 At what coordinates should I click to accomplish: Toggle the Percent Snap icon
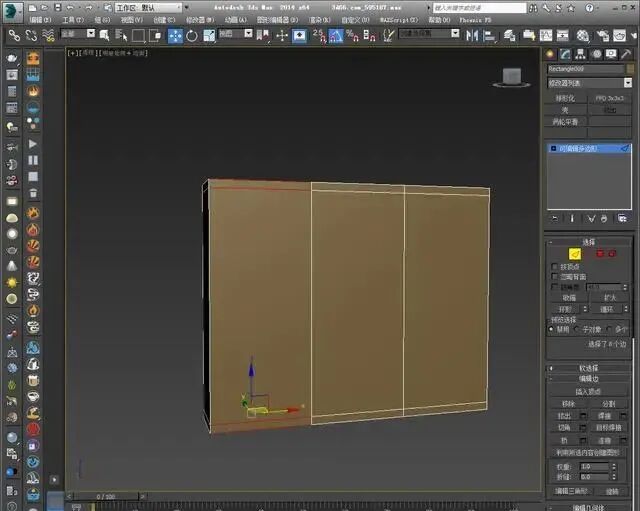352,36
